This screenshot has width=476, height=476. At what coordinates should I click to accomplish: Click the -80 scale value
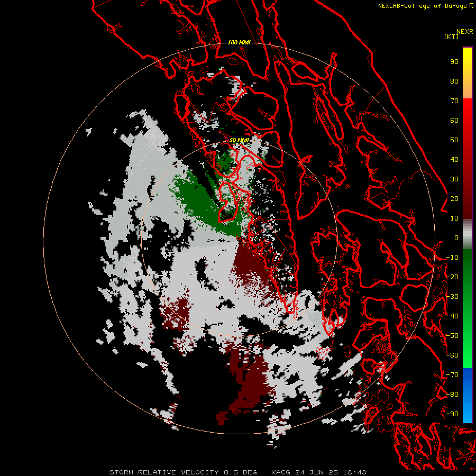click(452, 395)
